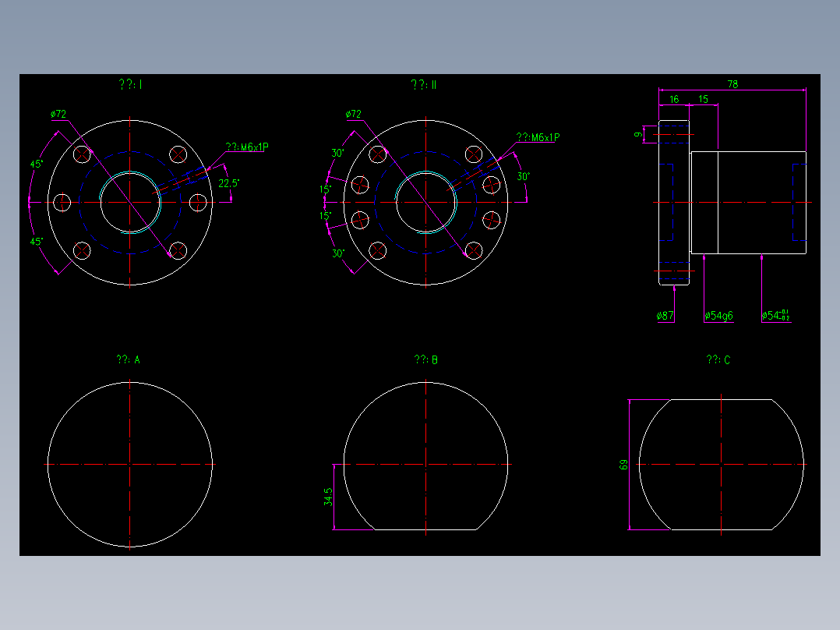The height and width of the screenshot is (630, 840).
Task: Select the ø54g6 diameter label
Action: (x=718, y=316)
